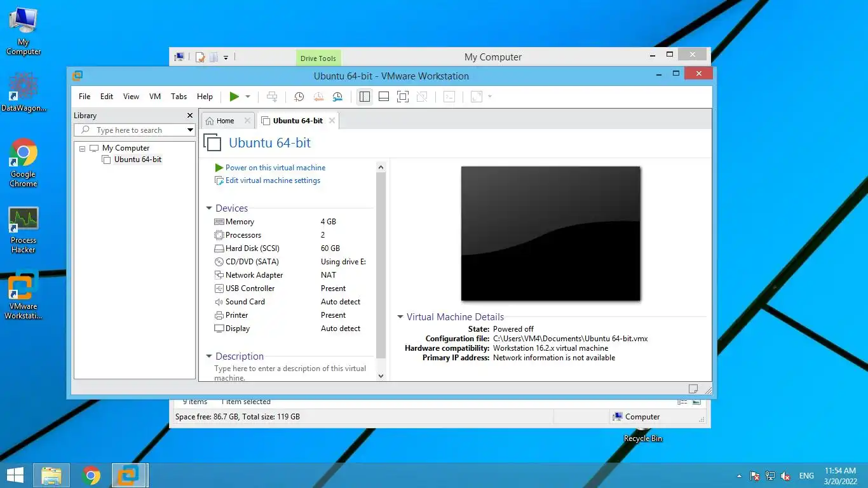Click the Unity mode toolbar icon
868x488 pixels.
(422, 97)
